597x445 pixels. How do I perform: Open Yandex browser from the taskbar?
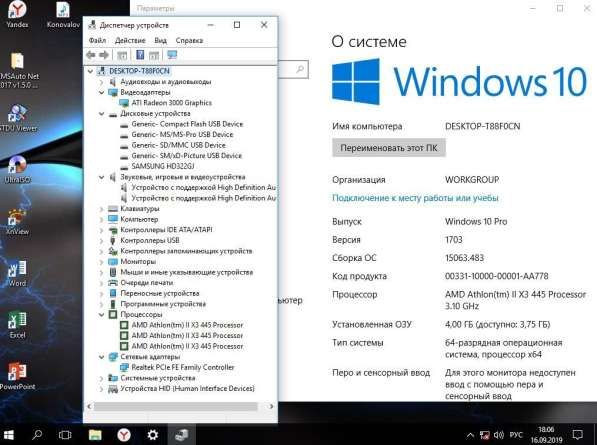click(x=124, y=435)
